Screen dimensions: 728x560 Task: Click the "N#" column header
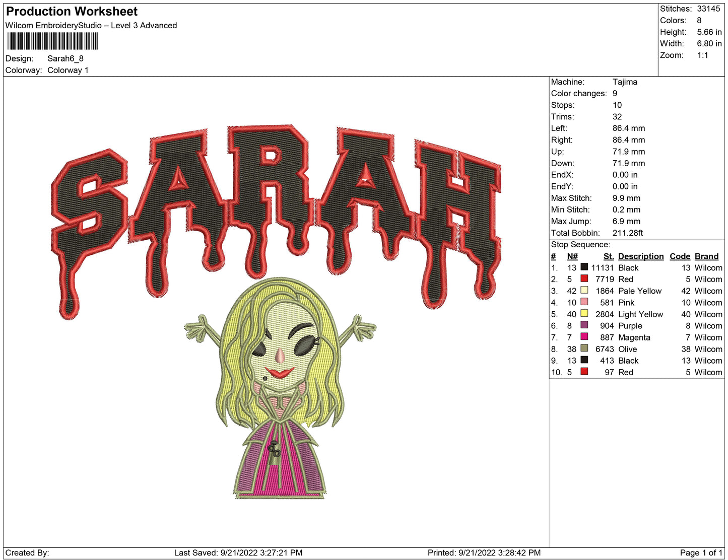click(572, 256)
